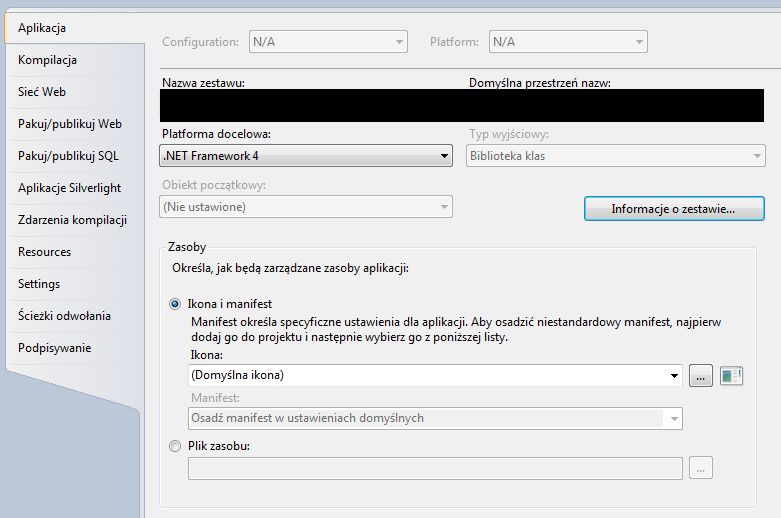Viewport: 781px width, 518px height.
Task: Click the Informacje o zestawie button
Action: pos(674,209)
